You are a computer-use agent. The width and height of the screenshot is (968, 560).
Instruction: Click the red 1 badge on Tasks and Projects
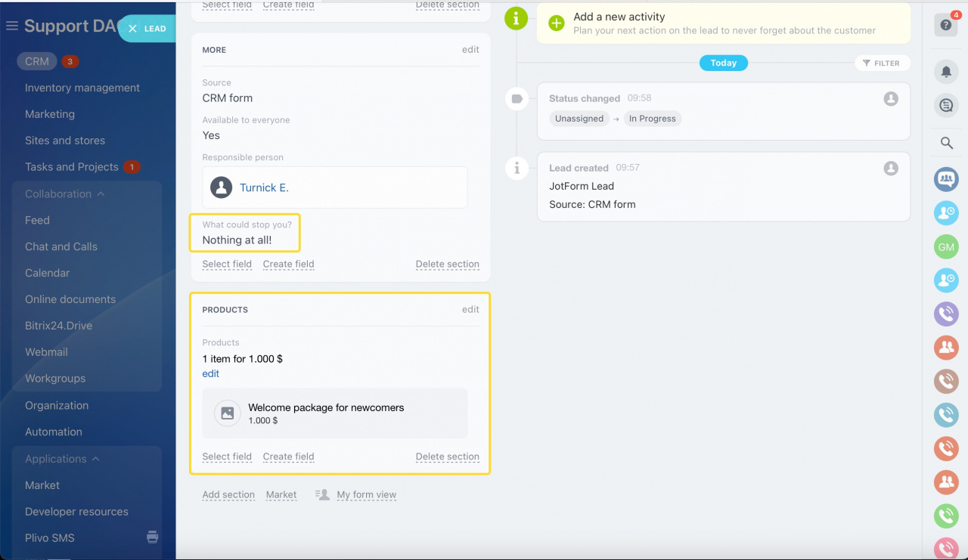tap(132, 167)
